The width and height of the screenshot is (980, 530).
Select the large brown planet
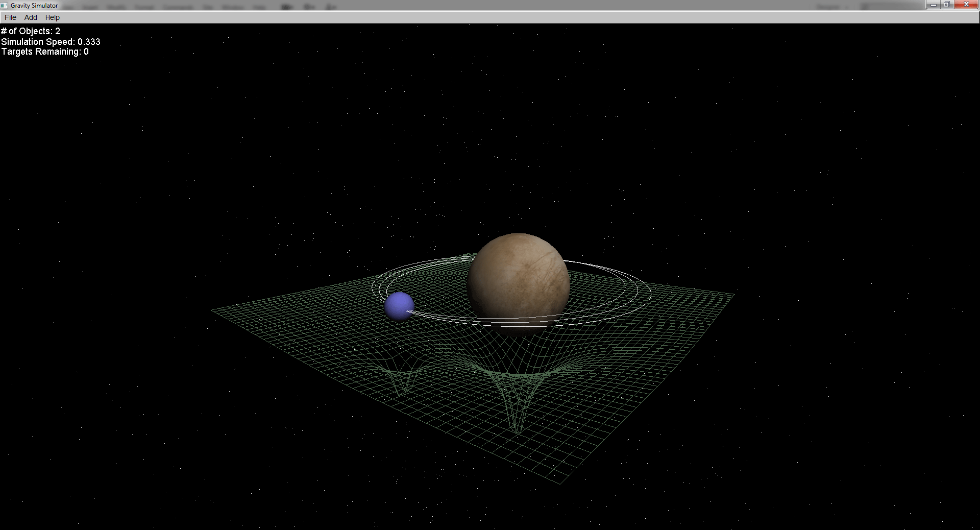tap(518, 281)
